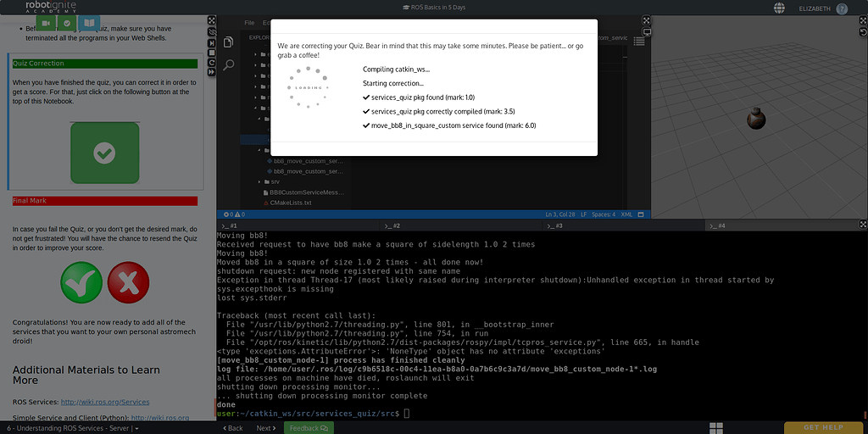Open the IDE Search magnifier icon
This screenshot has width=868, height=434.
click(228, 65)
